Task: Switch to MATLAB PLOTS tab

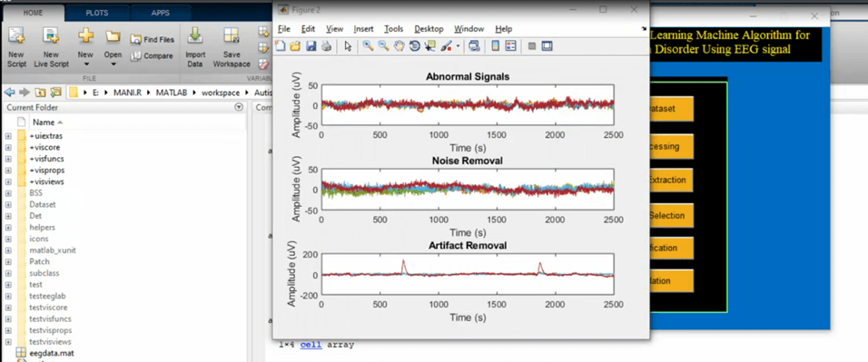Action: (97, 12)
